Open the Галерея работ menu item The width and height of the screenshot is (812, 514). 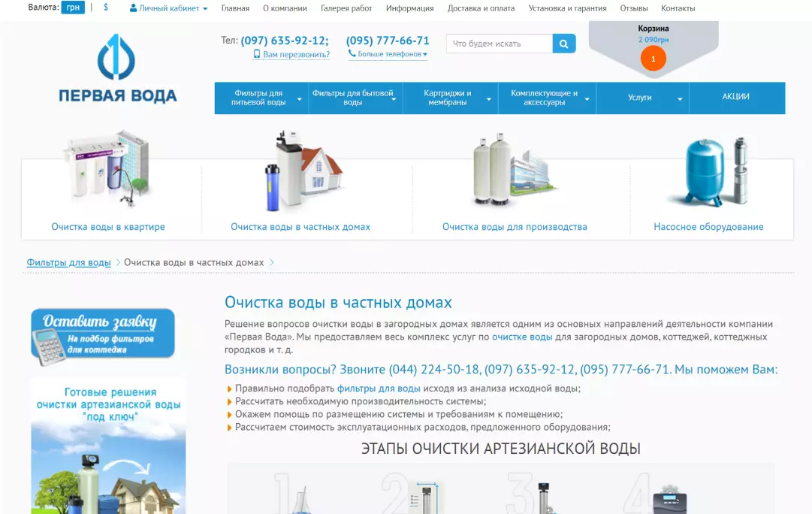tap(346, 8)
